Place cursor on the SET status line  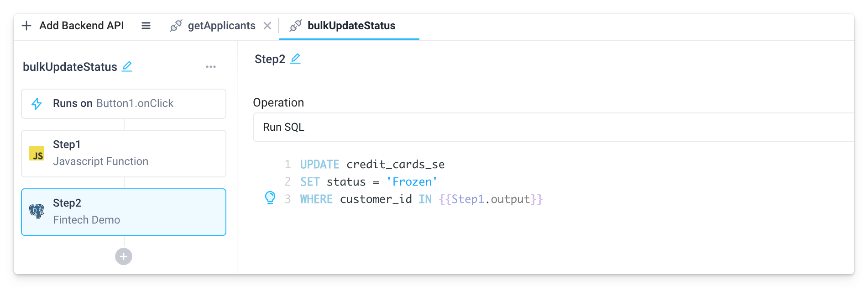coord(370,181)
